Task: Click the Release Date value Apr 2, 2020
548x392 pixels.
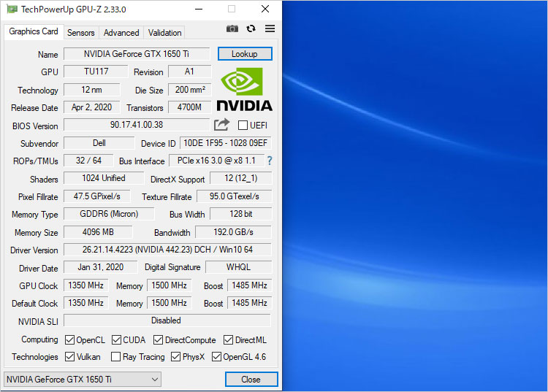Action: [x=91, y=107]
